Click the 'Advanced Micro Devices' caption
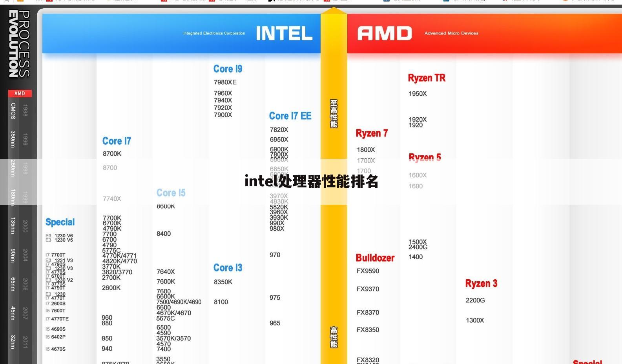The height and width of the screenshot is (364, 622). click(451, 33)
